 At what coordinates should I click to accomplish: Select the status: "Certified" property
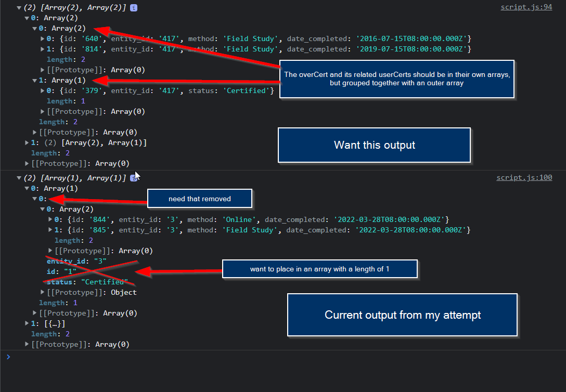pyautogui.click(x=87, y=282)
